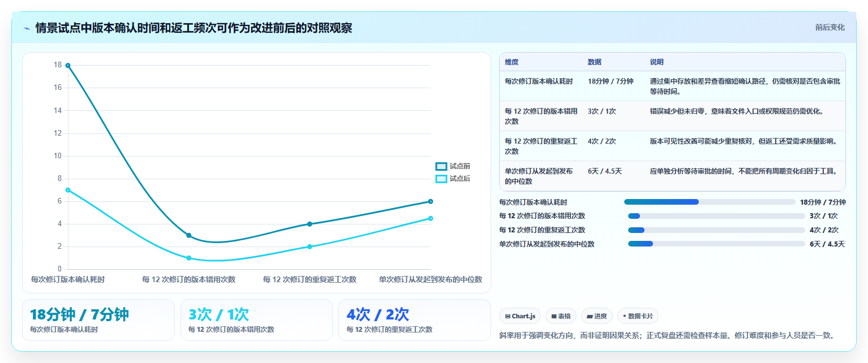Click the 数据卡片 chip
Viewport: 868px width, 363px height.
tap(638, 316)
